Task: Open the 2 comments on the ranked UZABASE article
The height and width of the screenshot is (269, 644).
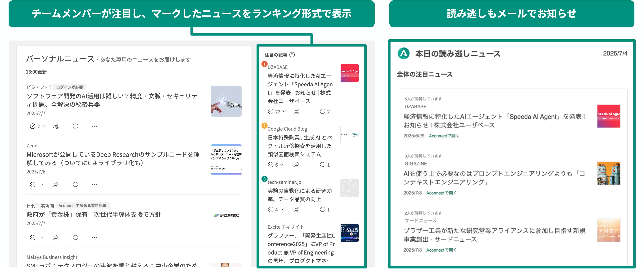Action: click(x=325, y=111)
